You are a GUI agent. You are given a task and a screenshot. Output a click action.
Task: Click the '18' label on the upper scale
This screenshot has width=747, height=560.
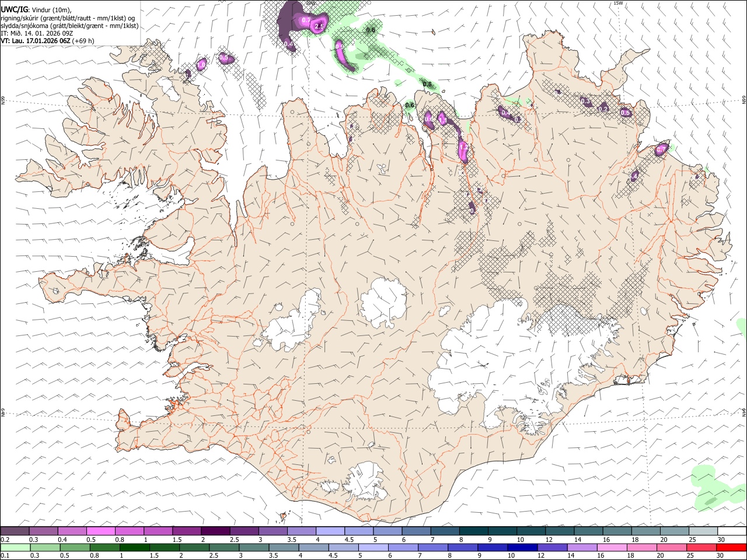pyautogui.click(x=634, y=540)
